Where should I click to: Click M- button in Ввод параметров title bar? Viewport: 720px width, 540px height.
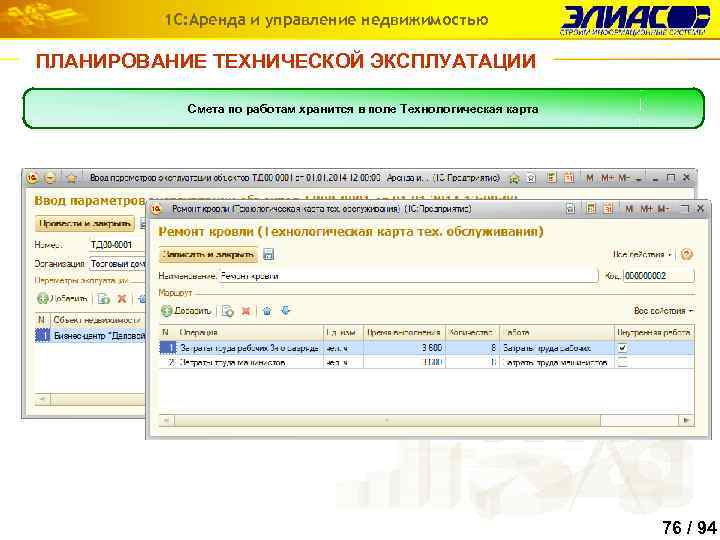tap(624, 177)
